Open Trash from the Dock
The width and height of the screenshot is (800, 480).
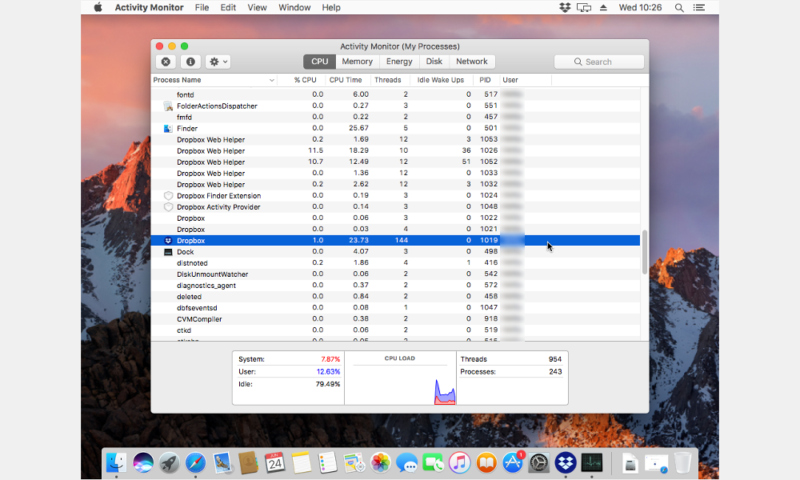[x=682, y=463]
